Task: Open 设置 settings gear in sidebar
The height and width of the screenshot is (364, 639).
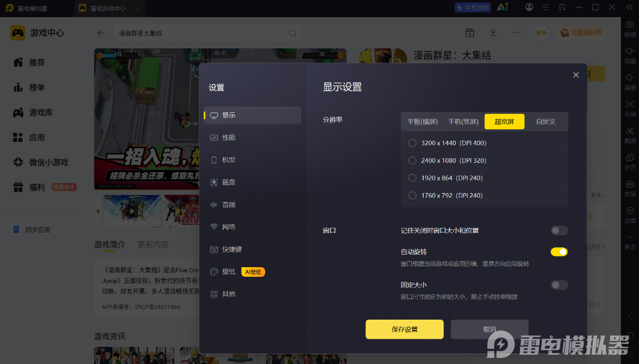Action: (x=630, y=215)
